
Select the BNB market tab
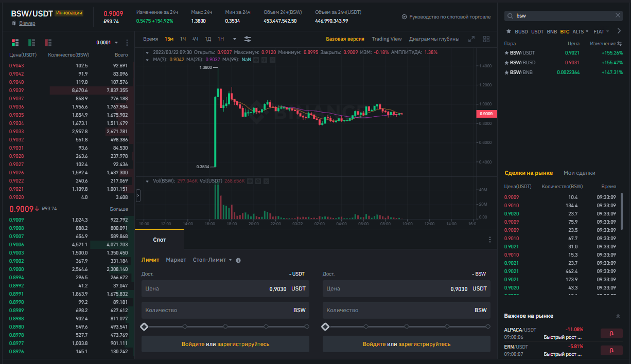pyautogui.click(x=552, y=31)
